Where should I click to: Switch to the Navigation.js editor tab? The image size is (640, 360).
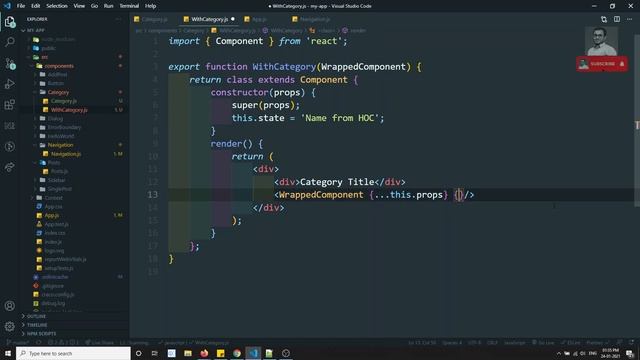point(315,19)
